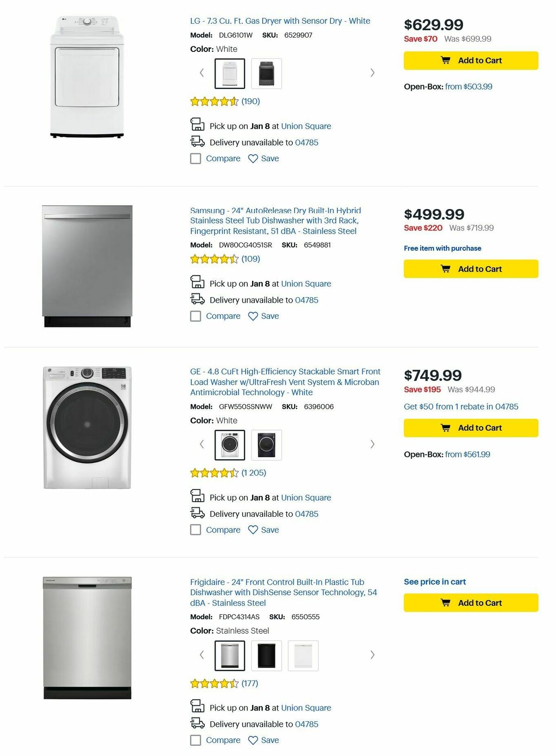Click right arrow on Frigidaire image carousel
This screenshot has height=756, width=556.
(373, 655)
